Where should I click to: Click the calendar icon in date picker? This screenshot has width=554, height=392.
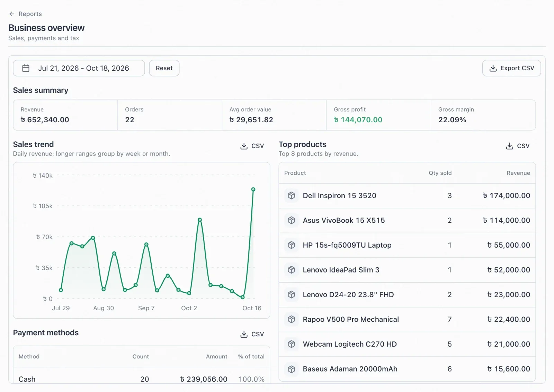tap(26, 68)
